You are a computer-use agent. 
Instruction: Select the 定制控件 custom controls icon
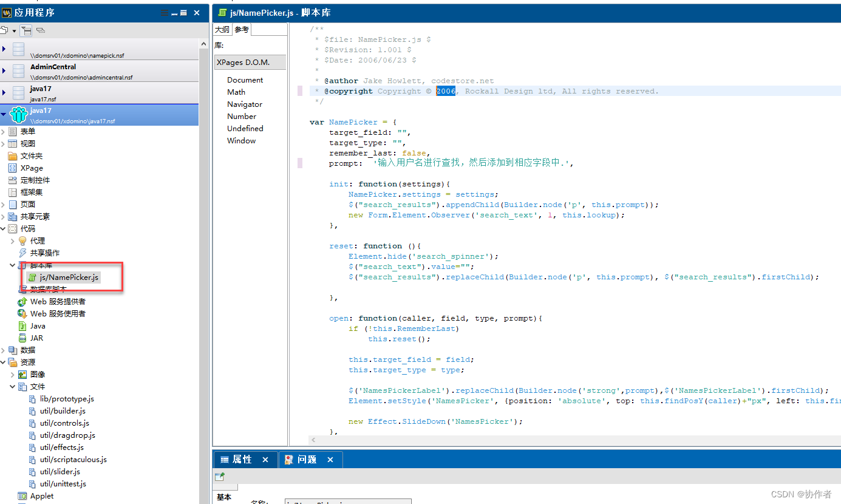(x=13, y=180)
